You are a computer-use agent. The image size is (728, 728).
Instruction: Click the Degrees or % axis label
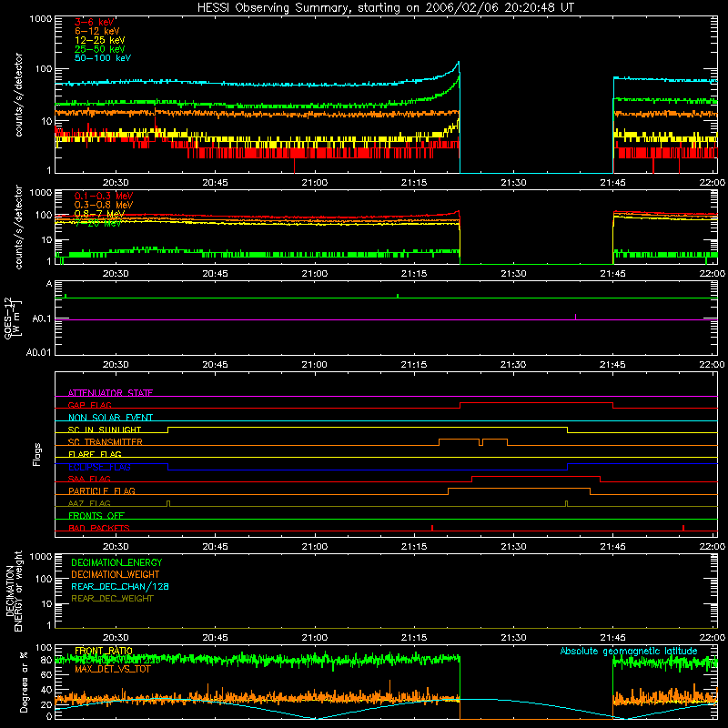coord(24,682)
